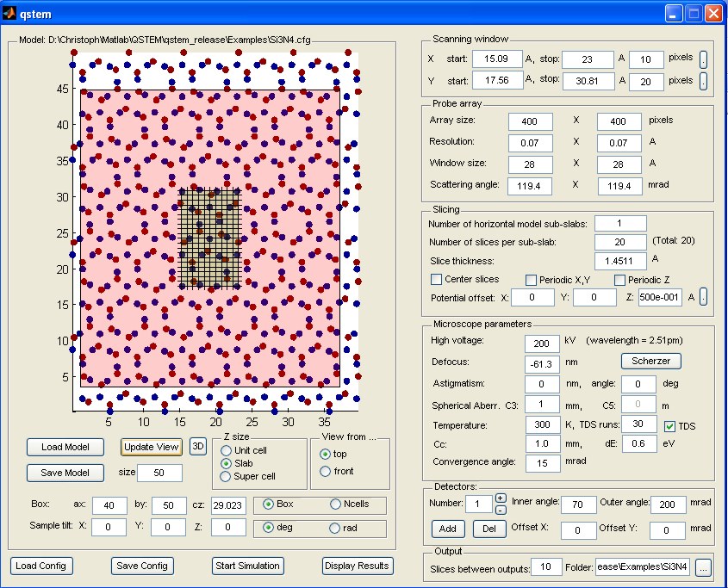Click the Box ax field
The width and height of the screenshot is (728, 588).
pyautogui.click(x=109, y=505)
